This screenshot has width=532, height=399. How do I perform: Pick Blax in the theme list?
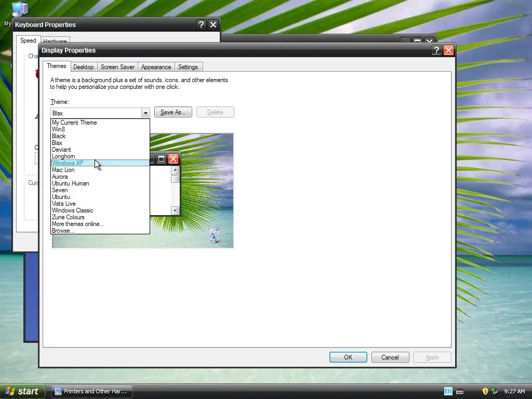coord(100,143)
